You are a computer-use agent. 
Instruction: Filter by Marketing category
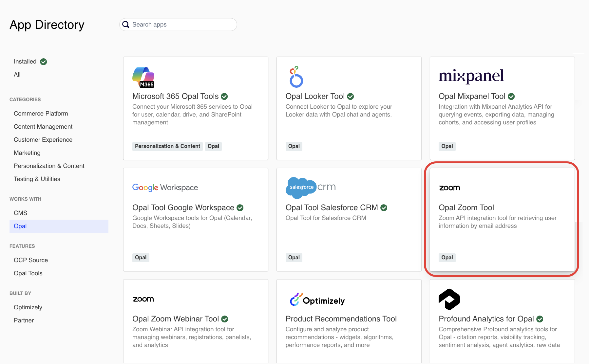click(27, 153)
